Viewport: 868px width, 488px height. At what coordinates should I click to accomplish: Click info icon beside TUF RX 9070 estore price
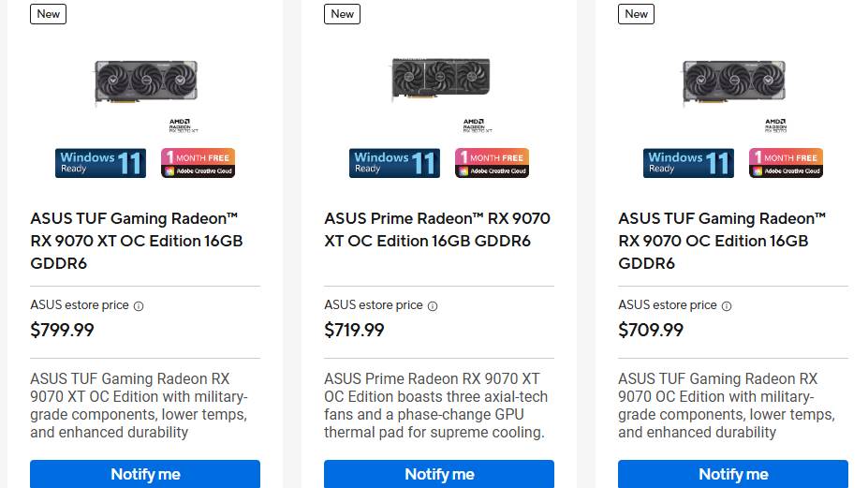[727, 305]
